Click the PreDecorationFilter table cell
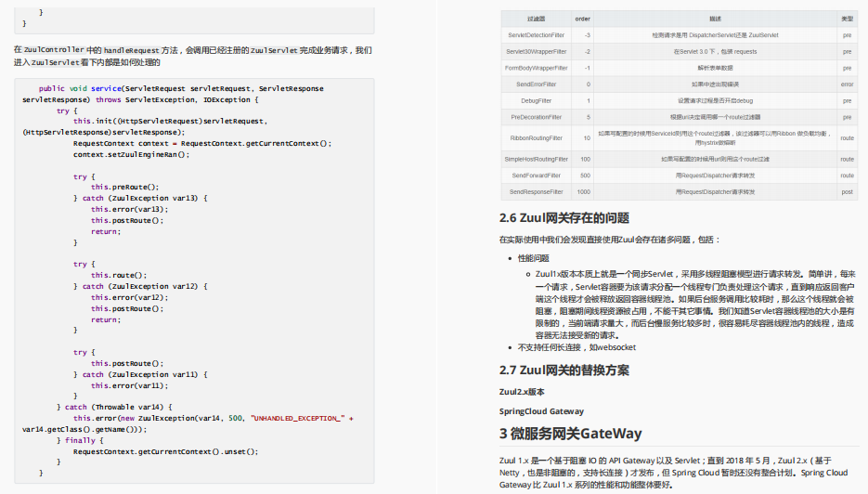The image size is (868, 494). 536,117
